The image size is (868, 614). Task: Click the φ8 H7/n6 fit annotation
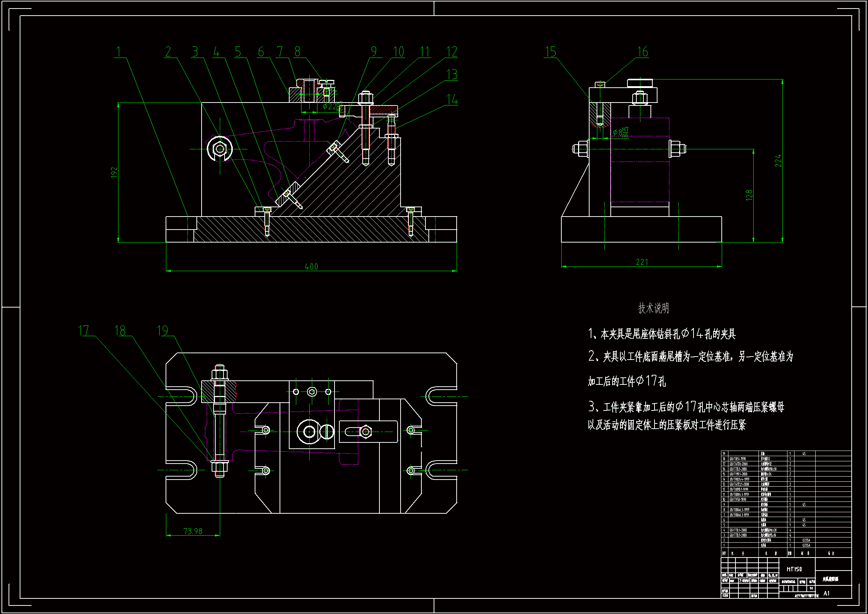pyautogui.click(x=620, y=132)
